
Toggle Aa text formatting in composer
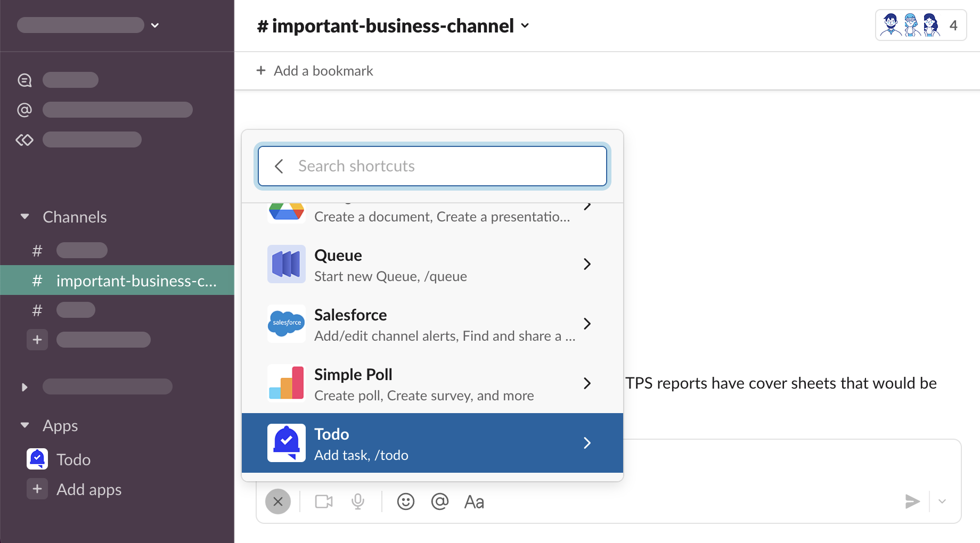coord(474,501)
